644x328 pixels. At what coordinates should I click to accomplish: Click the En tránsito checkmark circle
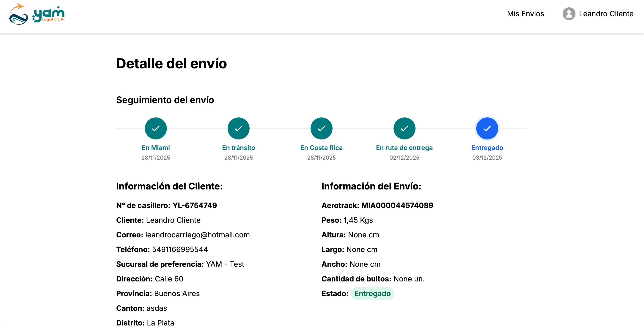(x=238, y=128)
